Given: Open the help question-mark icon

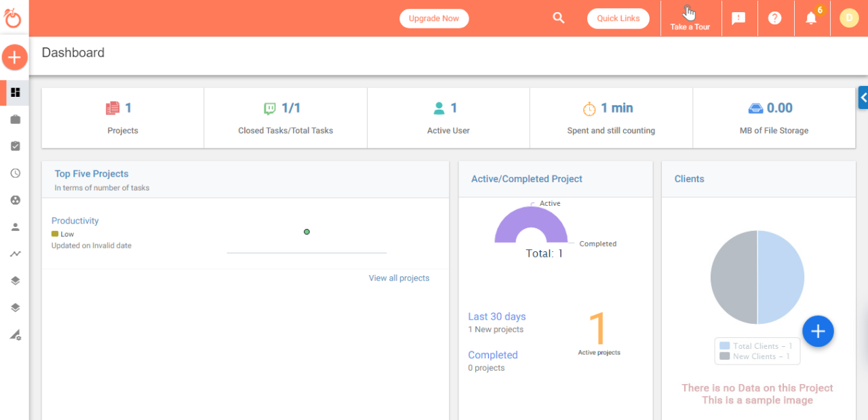Looking at the screenshot, I should point(774,18).
